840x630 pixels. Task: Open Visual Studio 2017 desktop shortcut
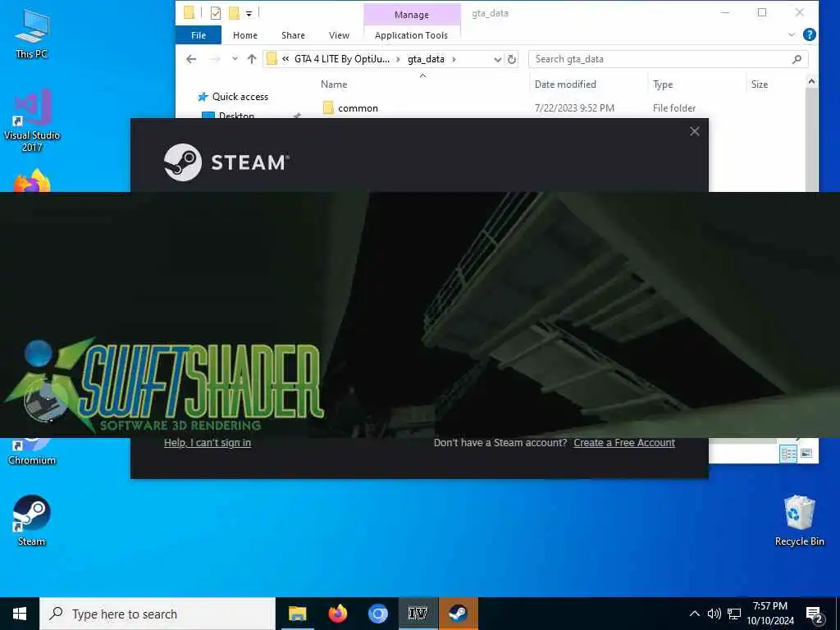click(32, 121)
